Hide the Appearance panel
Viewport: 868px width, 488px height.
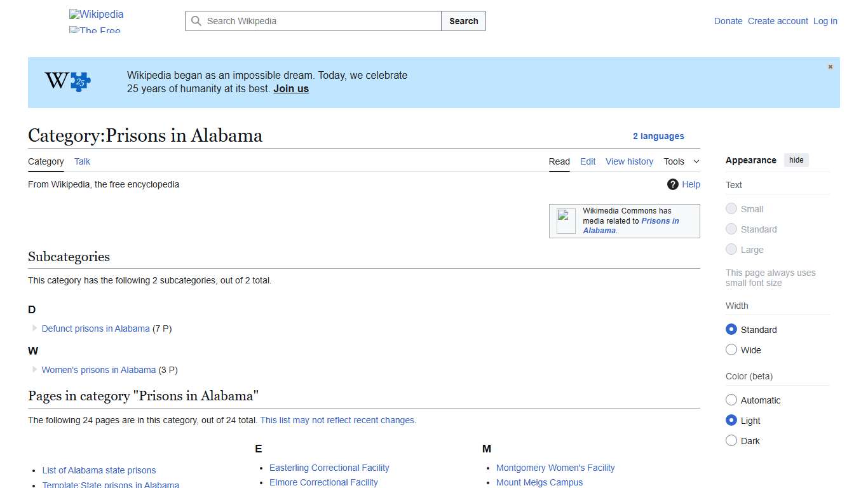796,160
